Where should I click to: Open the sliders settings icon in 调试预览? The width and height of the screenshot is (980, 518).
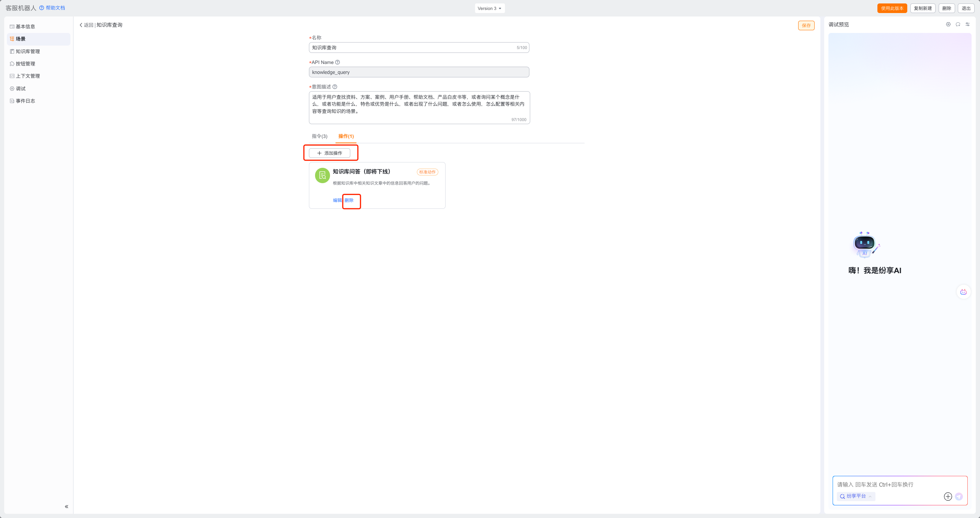coord(967,25)
